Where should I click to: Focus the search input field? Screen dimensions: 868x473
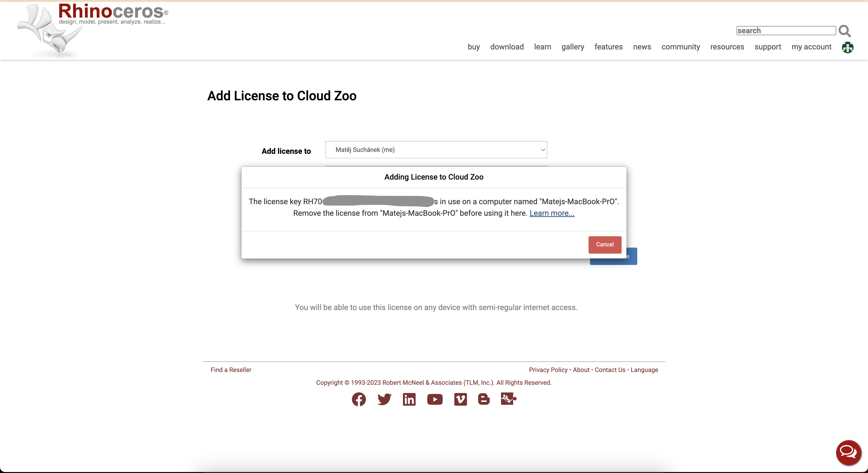[x=786, y=31]
